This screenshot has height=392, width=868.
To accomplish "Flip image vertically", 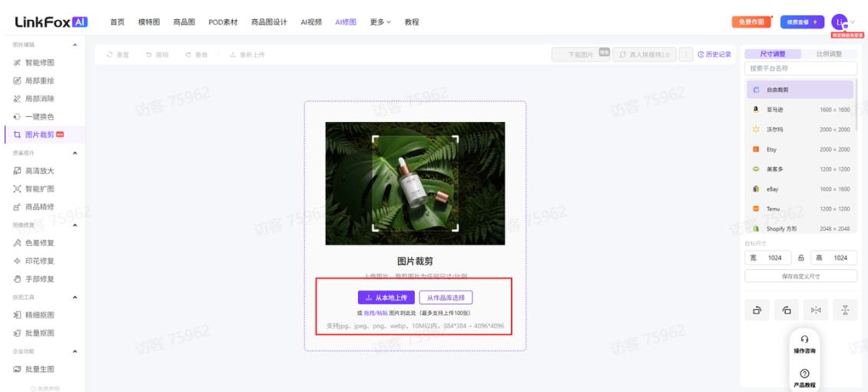I will point(845,310).
